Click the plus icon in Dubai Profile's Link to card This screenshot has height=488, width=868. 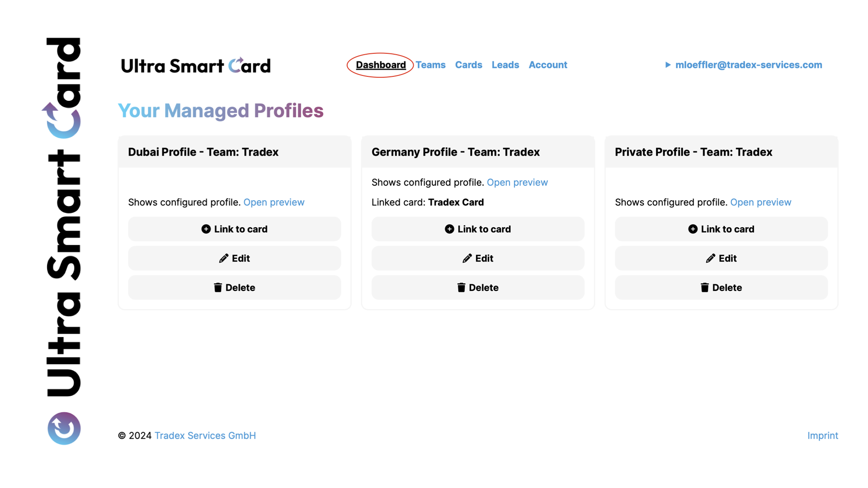(206, 229)
